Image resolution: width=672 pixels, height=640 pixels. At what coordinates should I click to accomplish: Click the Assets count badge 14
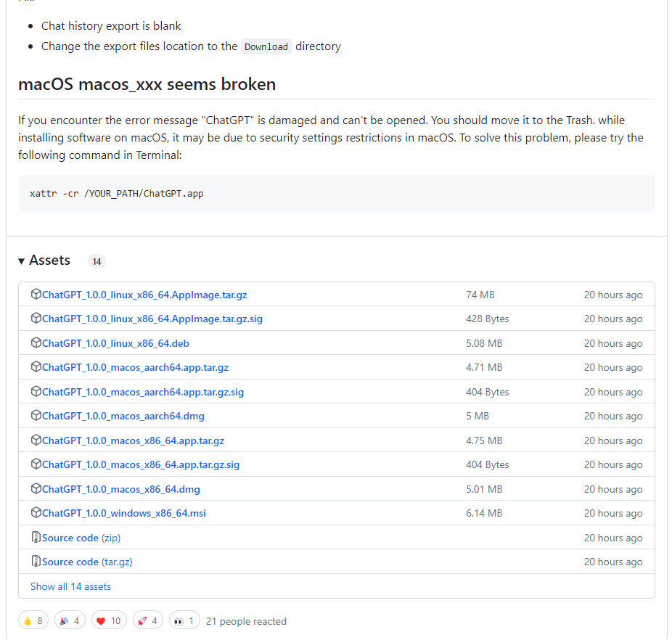97,261
